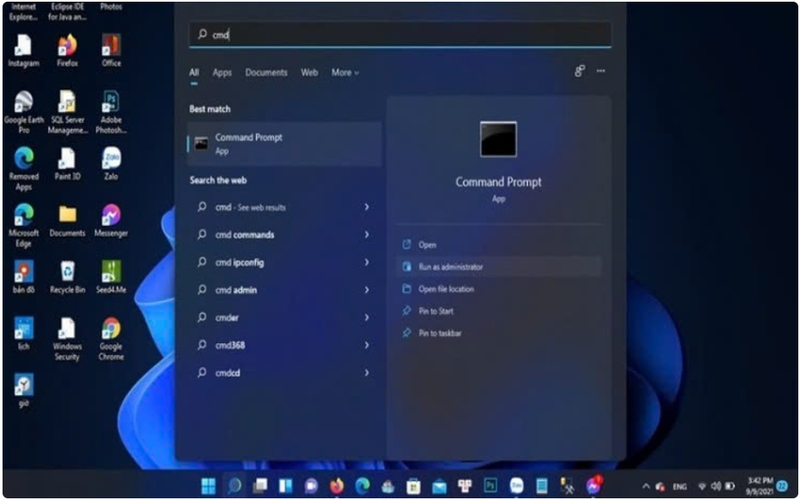This screenshot has height=500, width=800.
Task: Open Mail from the taskbar
Action: point(439,486)
